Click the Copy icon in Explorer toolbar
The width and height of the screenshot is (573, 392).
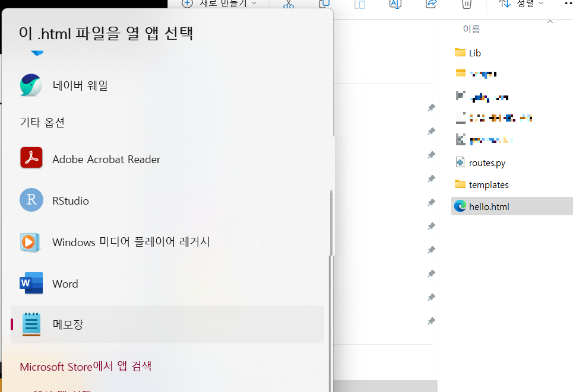(x=324, y=4)
